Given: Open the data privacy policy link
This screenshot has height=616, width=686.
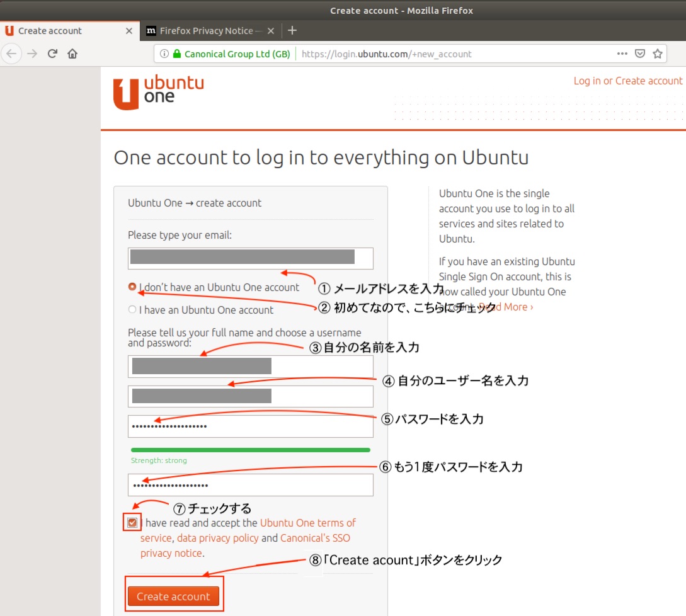Looking at the screenshot, I should [x=218, y=538].
